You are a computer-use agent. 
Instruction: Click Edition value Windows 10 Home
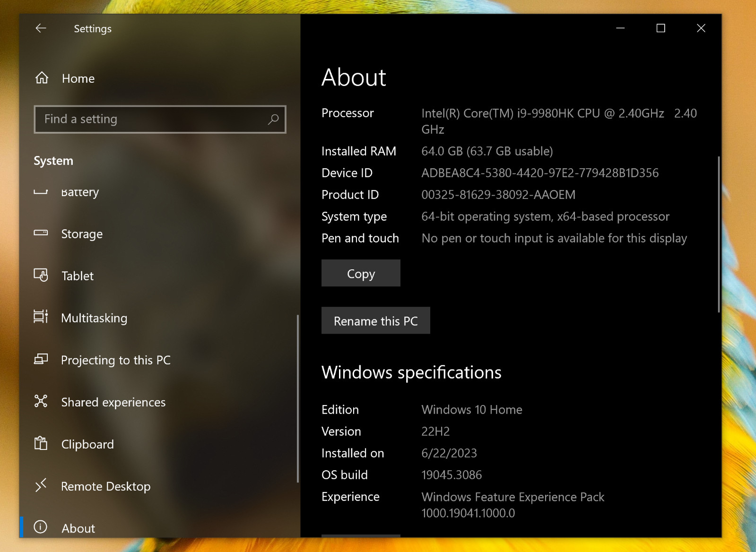pos(472,410)
